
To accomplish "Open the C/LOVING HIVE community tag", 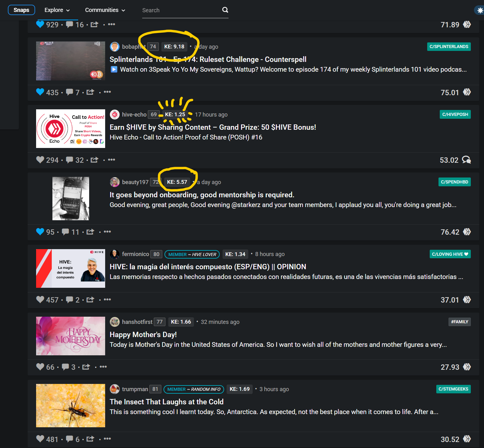I will 450,254.
